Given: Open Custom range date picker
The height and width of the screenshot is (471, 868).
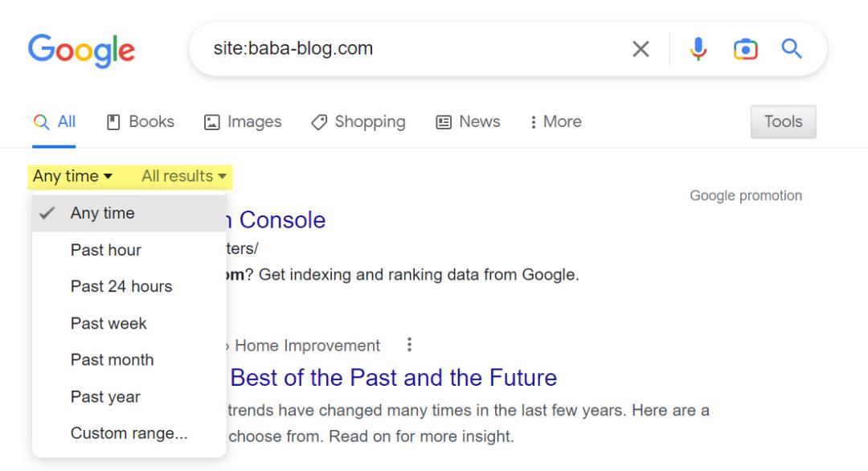Looking at the screenshot, I should (x=129, y=434).
